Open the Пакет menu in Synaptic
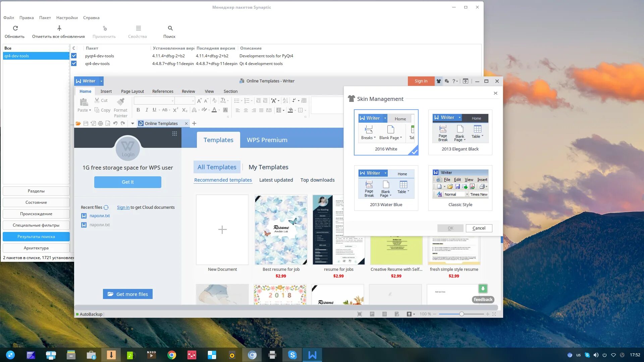644x362 pixels. [x=45, y=18]
